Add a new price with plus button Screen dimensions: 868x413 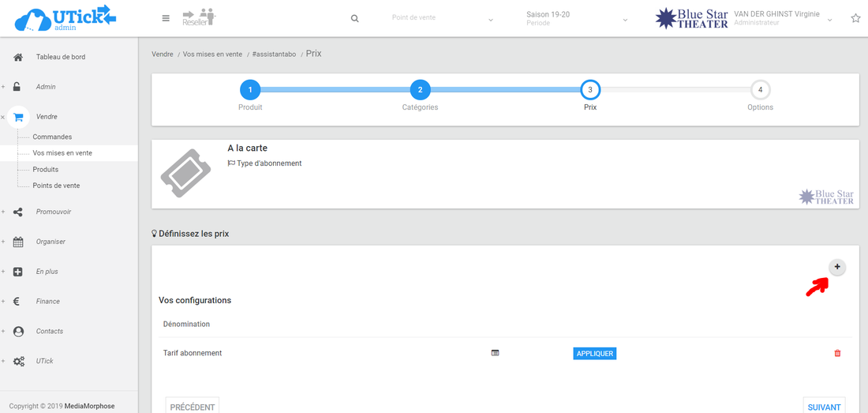click(837, 268)
